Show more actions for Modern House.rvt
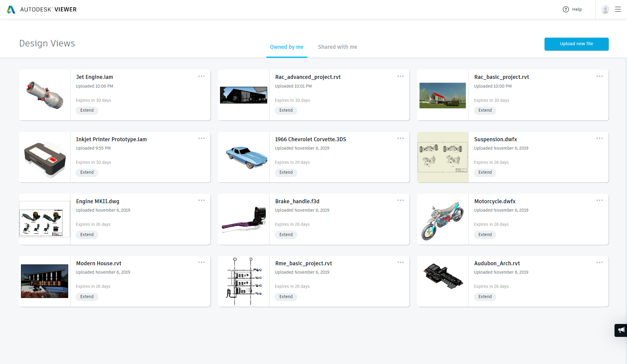 201,262
